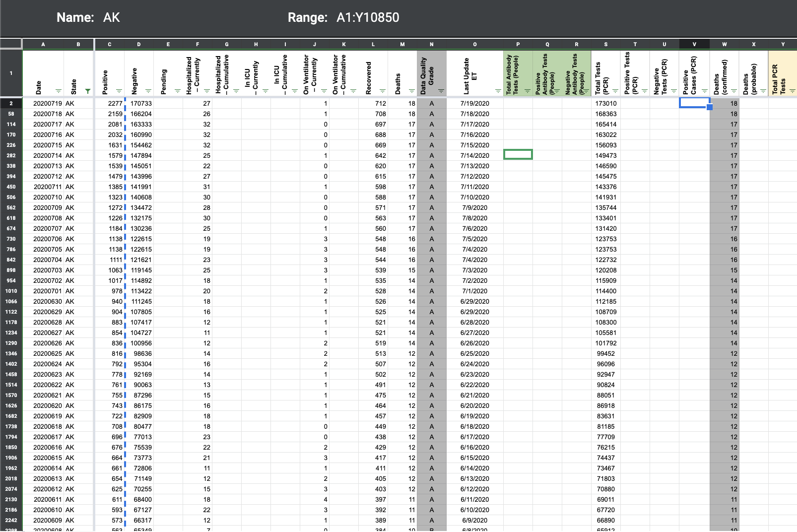797x532 pixels.
Task: Select column A header
Action: 43,44
